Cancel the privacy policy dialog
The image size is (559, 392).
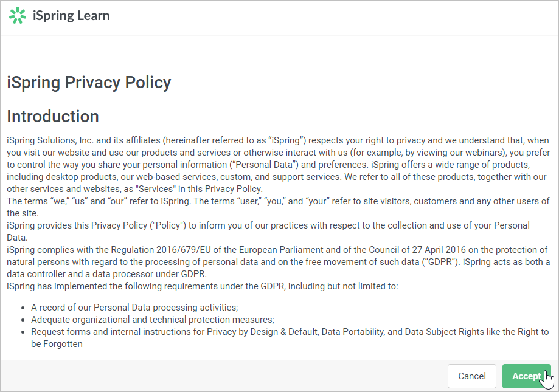(471, 376)
